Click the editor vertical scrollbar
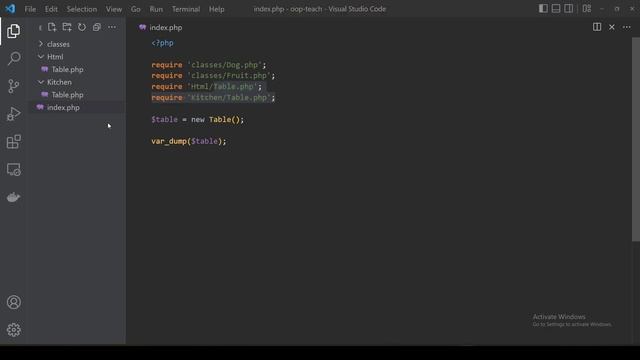Viewport: 640px width, 360px height. tap(636, 139)
